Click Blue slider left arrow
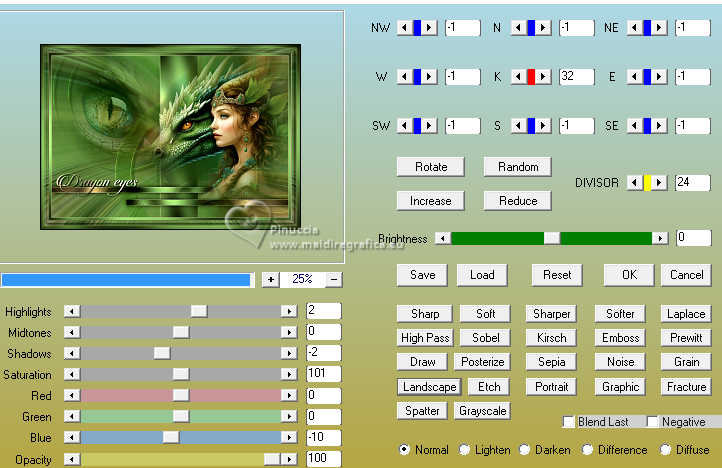722x468 pixels. 72,437
